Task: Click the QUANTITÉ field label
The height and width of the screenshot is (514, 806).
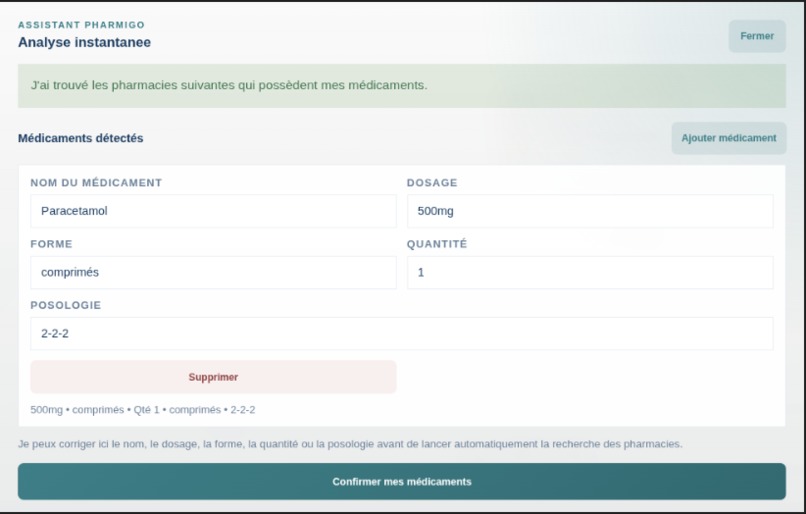Action: tap(437, 244)
